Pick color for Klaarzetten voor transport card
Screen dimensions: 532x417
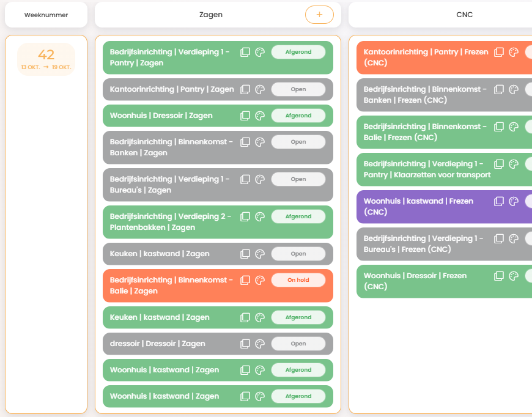514,164
